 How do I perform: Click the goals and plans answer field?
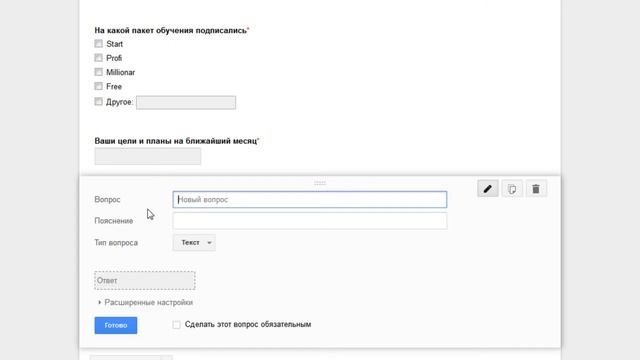click(x=148, y=156)
